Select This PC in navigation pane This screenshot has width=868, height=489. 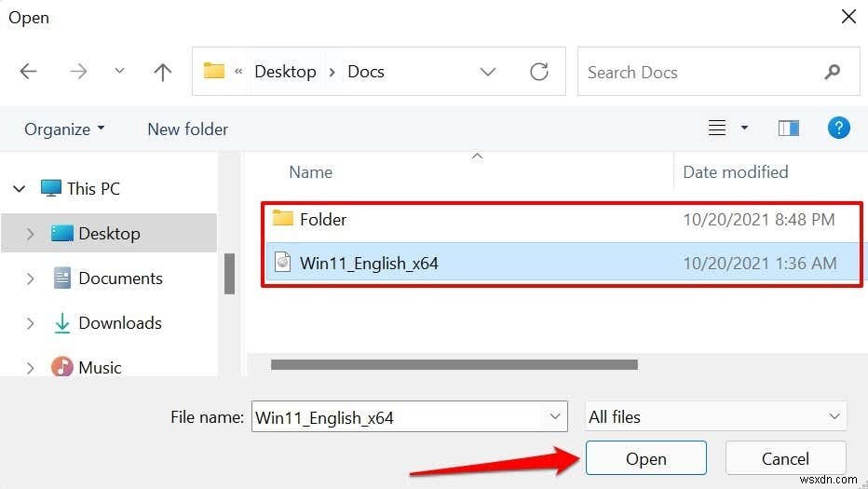tap(93, 189)
